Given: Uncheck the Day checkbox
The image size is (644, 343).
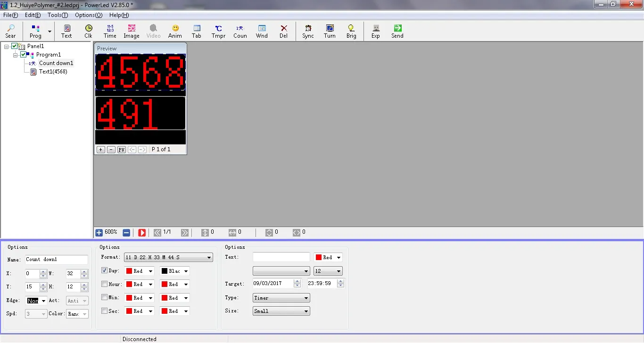Looking at the screenshot, I should [x=105, y=270].
